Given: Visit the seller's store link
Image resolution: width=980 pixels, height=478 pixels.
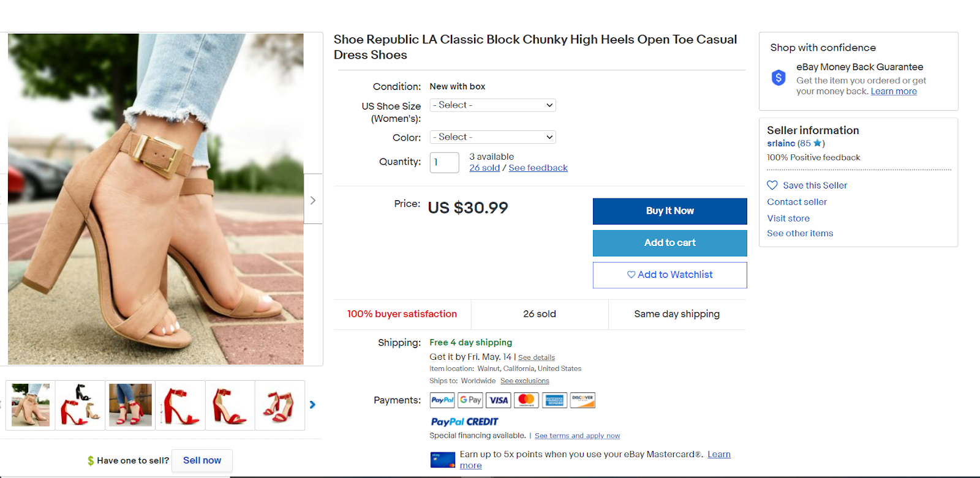Looking at the screenshot, I should pyautogui.click(x=788, y=218).
